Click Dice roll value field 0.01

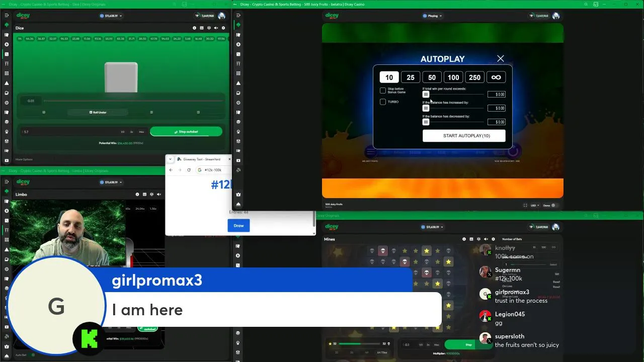click(x=31, y=101)
